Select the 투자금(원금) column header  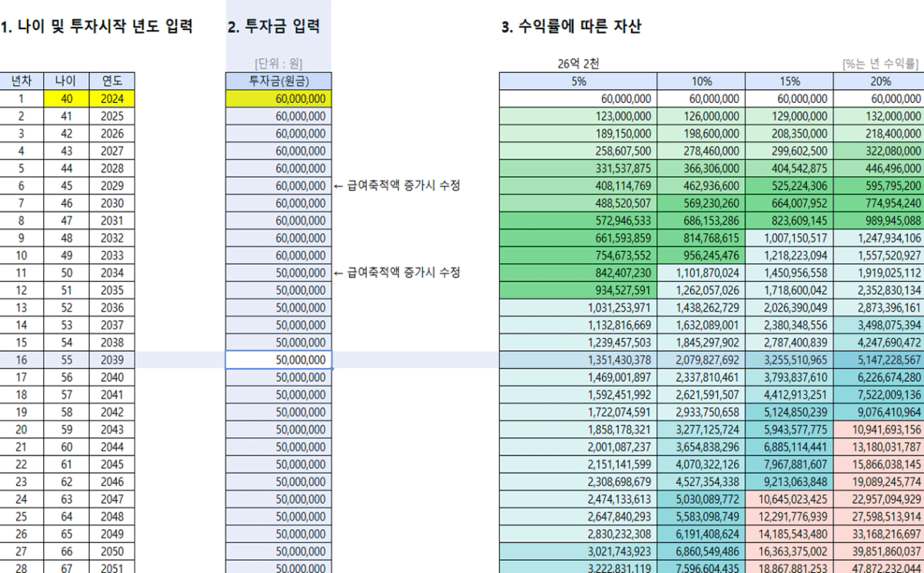pos(279,81)
